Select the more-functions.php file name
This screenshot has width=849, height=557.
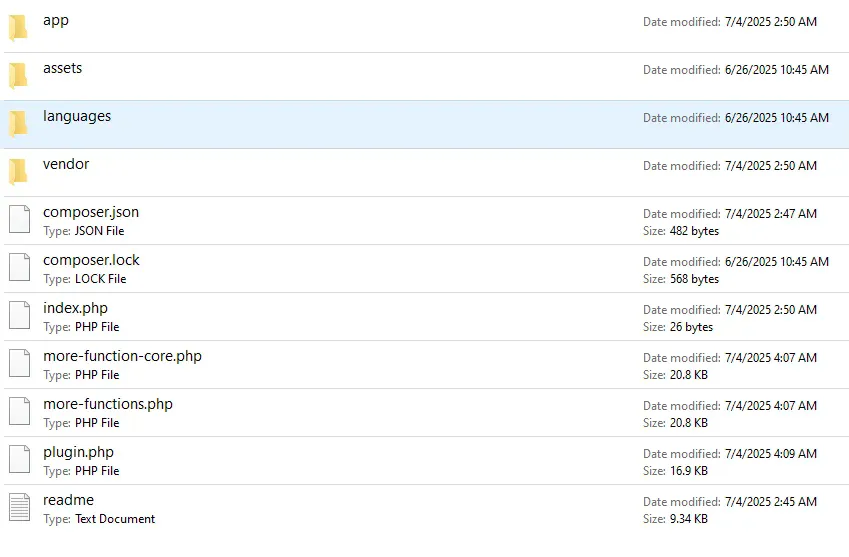[107, 404]
